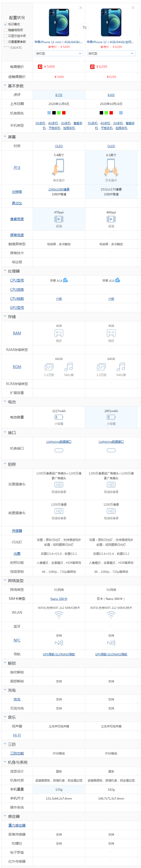Screen dimensions: 141x868
Task: Open 苹果iPhone 12 mini title link
Action: tap(58, 42)
